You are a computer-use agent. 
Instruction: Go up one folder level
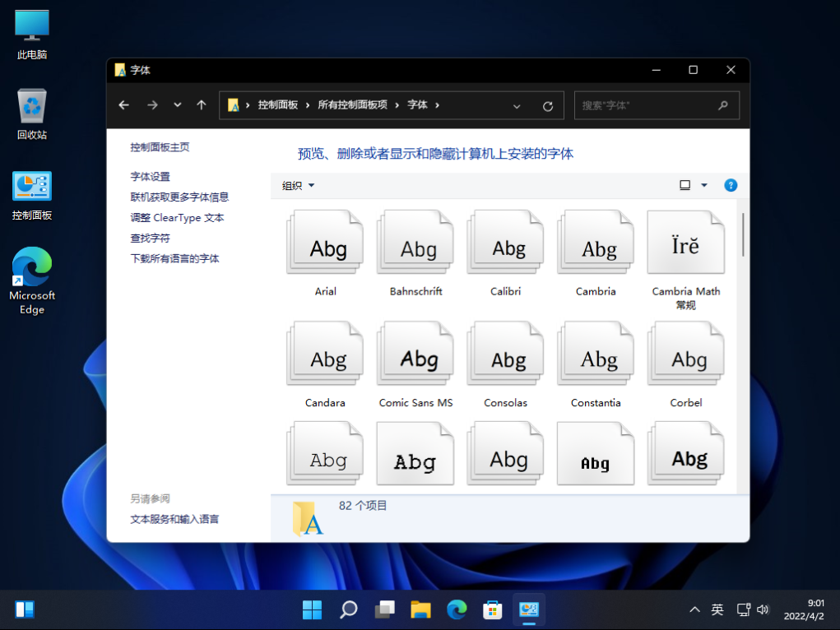202,105
